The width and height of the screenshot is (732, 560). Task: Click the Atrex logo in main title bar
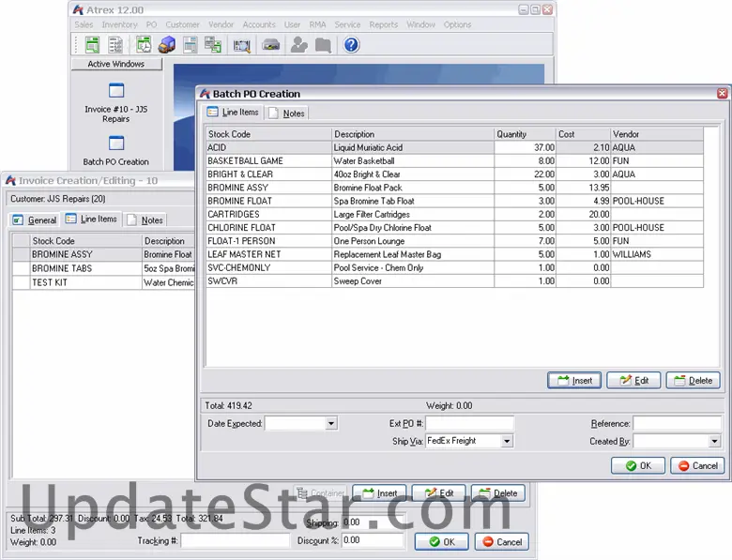pyautogui.click(x=79, y=9)
